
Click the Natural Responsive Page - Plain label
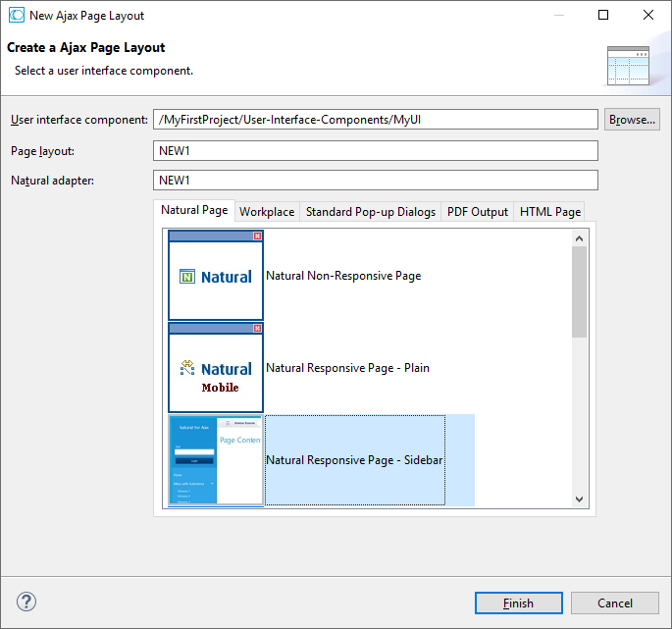(347, 368)
